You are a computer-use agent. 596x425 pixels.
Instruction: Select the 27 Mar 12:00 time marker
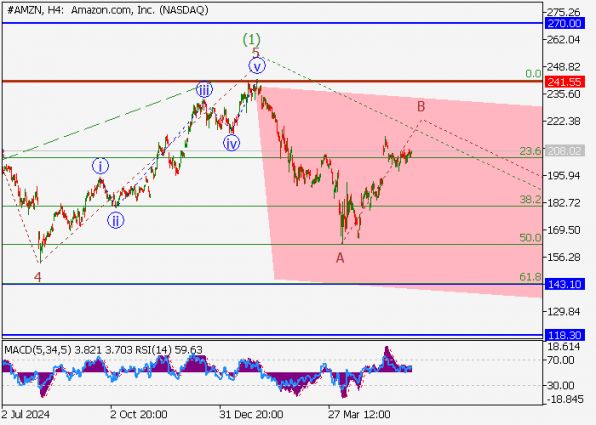359,414
